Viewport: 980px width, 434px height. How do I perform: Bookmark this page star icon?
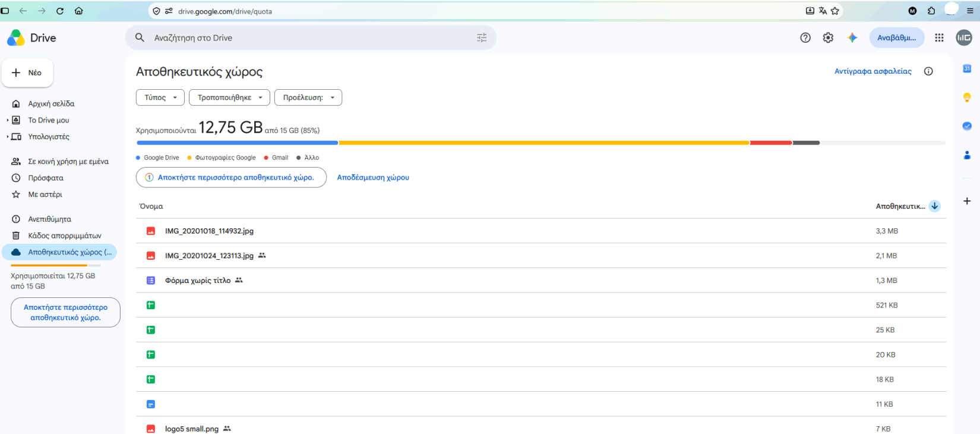[x=835, y=11]
